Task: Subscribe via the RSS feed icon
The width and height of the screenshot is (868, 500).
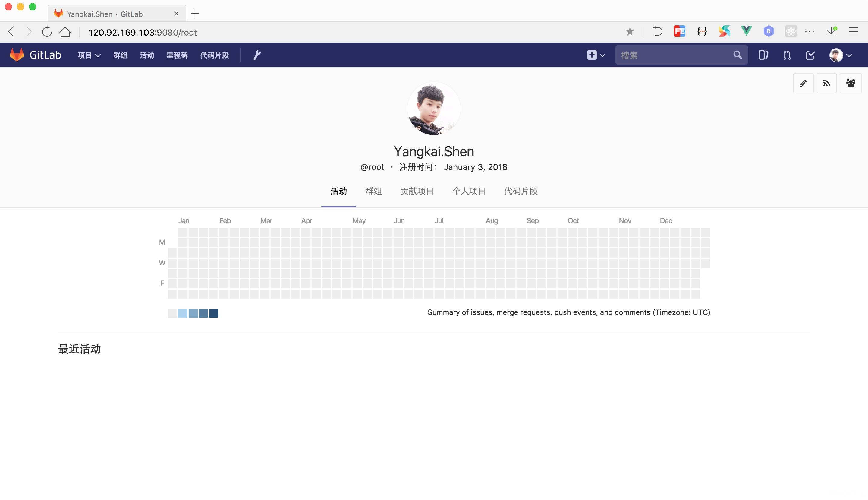Action: (826, 84)
